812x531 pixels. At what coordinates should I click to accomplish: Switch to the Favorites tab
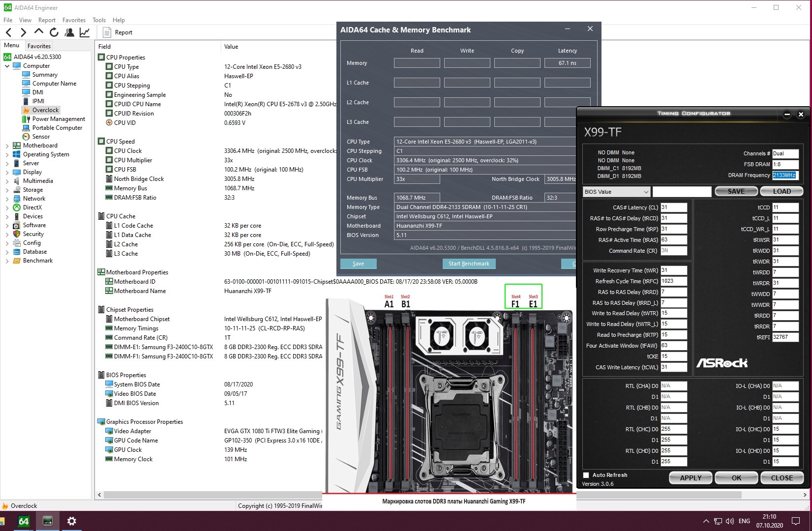39,46
